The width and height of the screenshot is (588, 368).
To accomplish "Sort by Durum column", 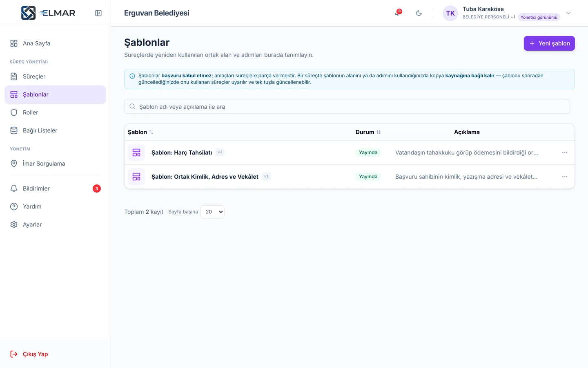I will (368, 132).
